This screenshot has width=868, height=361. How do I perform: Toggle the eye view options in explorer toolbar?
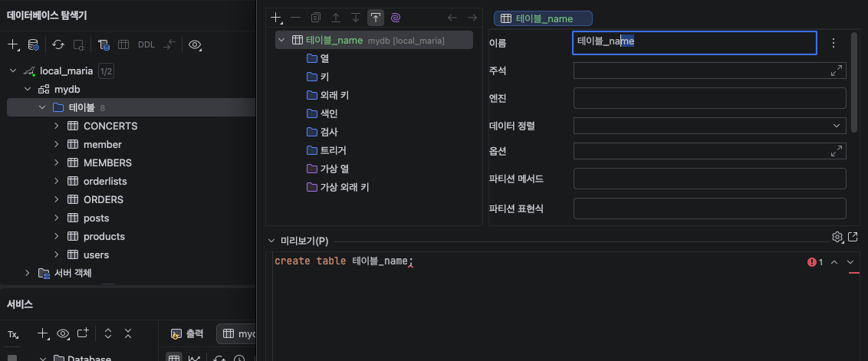point(195,45)
